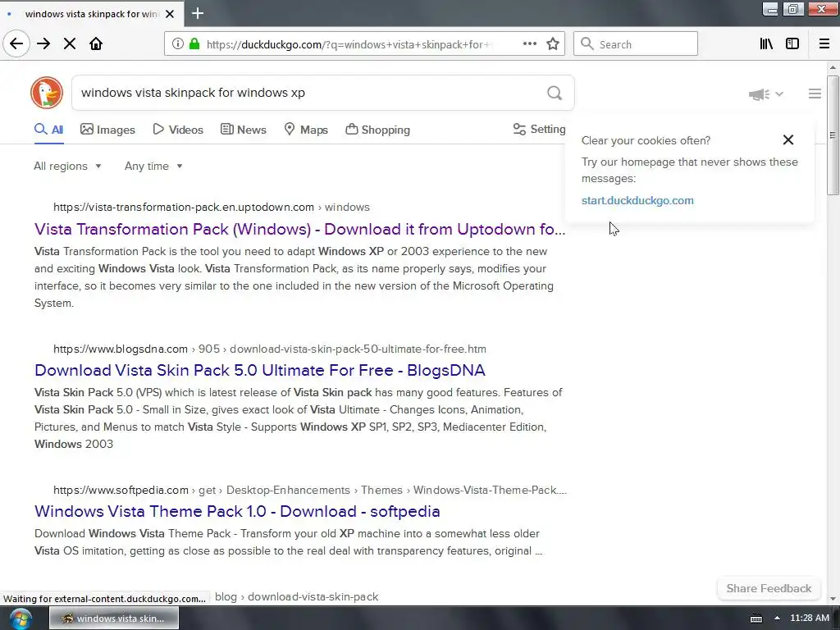Viewport: 840px width, 630px height.
Task: Switch to the Videos tab
Action: coord(178,130)
